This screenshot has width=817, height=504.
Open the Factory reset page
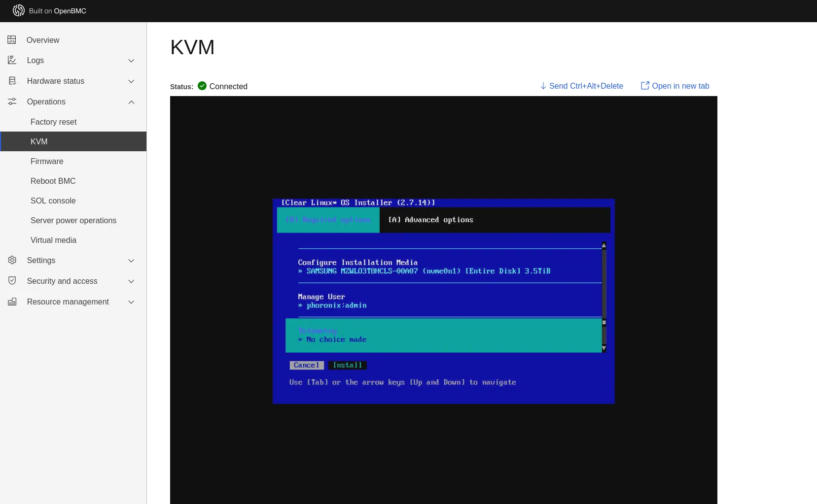[73, 122]
